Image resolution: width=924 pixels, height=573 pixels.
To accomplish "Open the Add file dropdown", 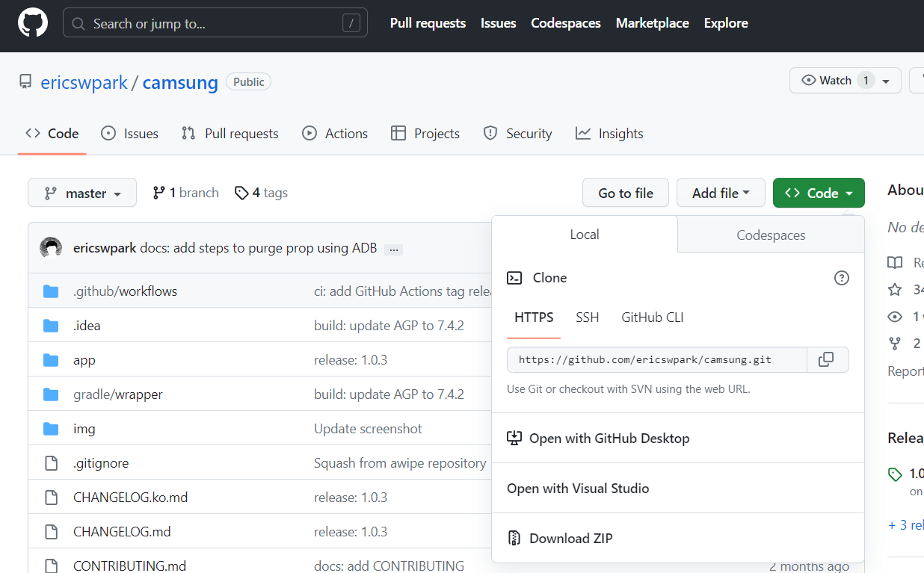I will (721, 193).
